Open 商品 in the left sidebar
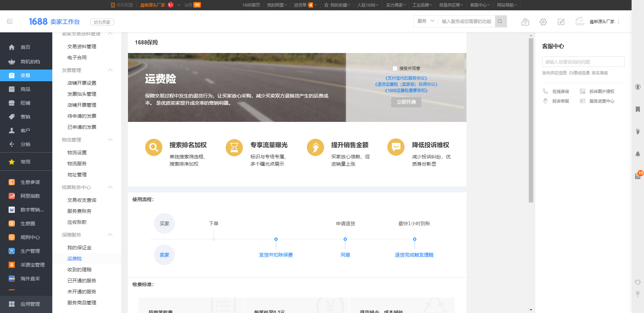This screenshot has height=313, width=644. [26, 89]
